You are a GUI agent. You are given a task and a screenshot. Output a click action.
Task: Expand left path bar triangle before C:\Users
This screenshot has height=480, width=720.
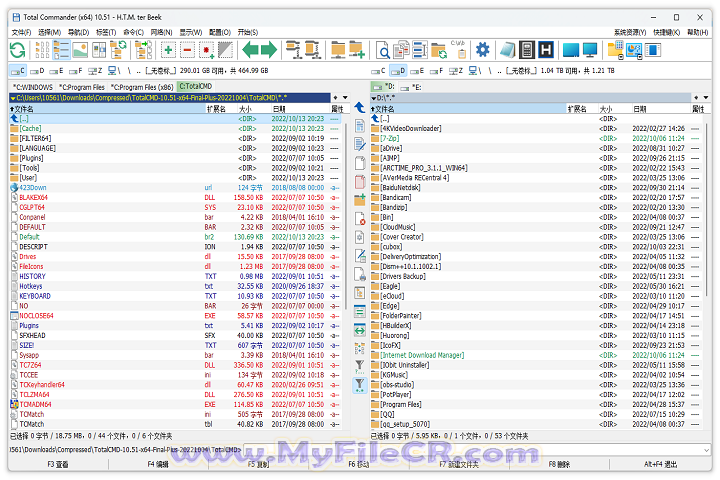(x=13, y=98)
